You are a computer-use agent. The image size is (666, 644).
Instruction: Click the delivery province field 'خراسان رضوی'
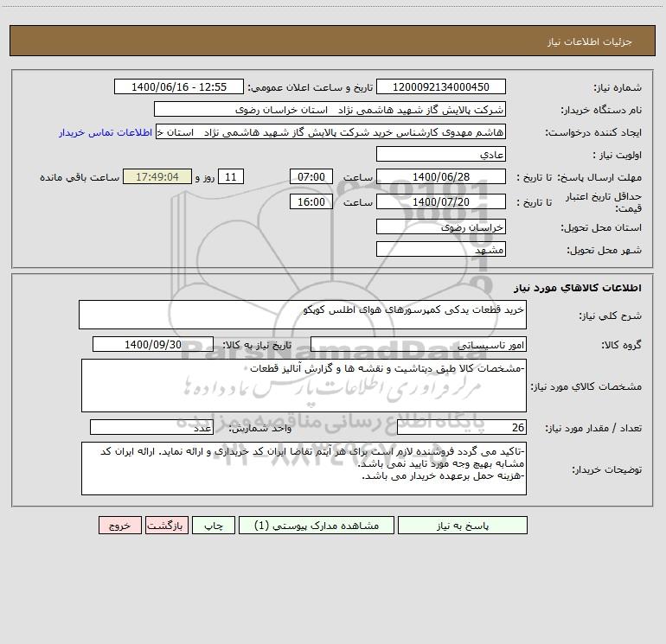click(x=441, y=227)
